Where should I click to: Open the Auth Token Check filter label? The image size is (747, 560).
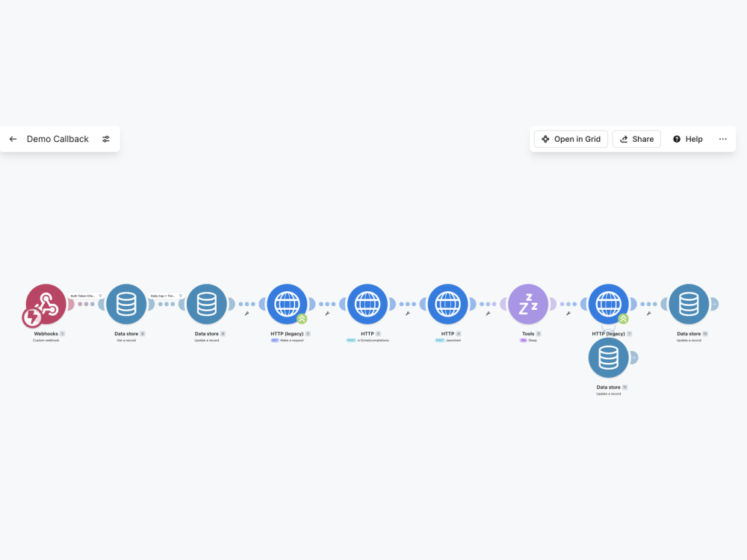pyautogui.click(x=86, y=296)
